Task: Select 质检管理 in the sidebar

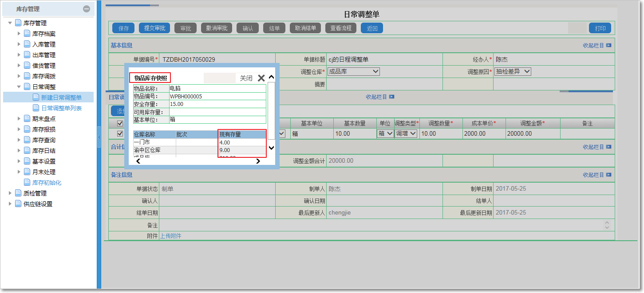Action: coord(35,193)
